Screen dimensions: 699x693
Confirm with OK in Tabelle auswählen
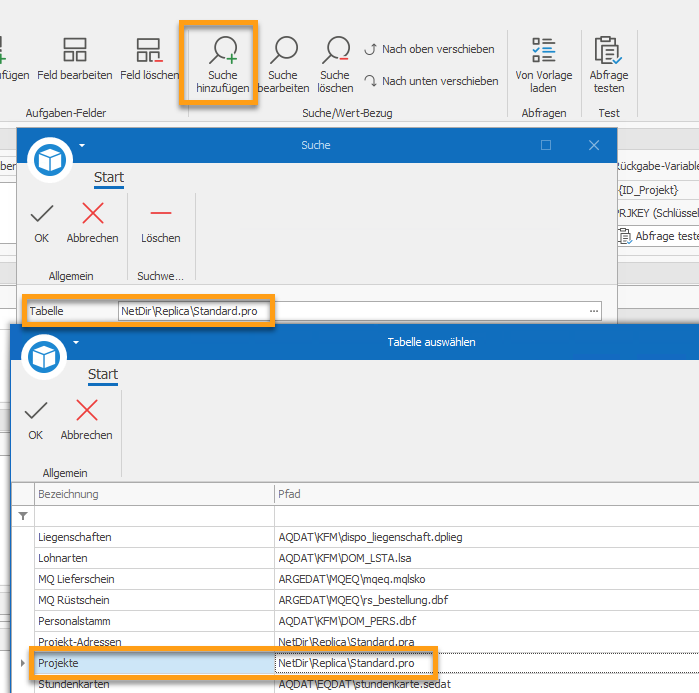point(36,420)
